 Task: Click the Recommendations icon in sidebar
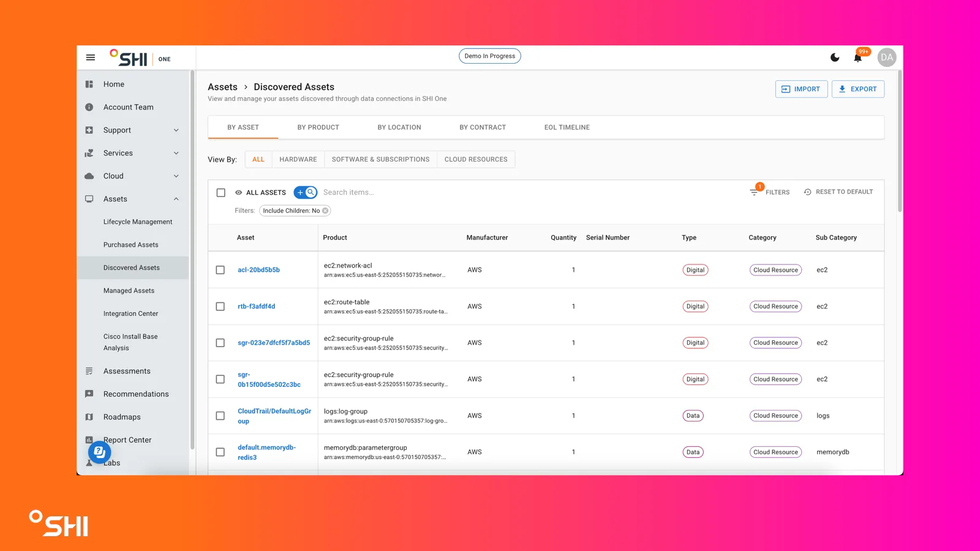[x=89, y=394]
